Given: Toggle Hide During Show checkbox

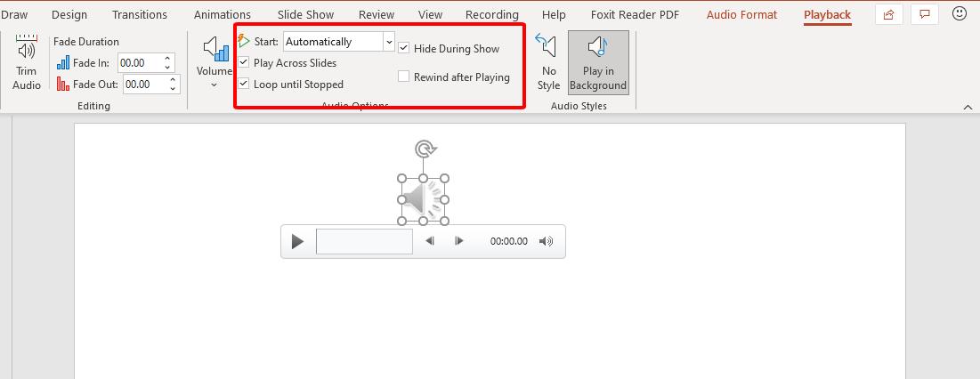Looking at the screenshot, I should point(404,48).
